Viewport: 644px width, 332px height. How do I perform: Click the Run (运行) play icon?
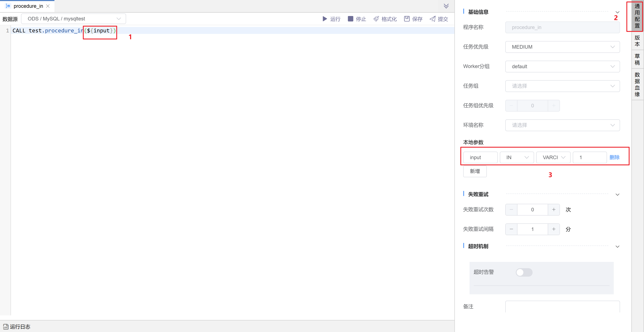point(325,19)
